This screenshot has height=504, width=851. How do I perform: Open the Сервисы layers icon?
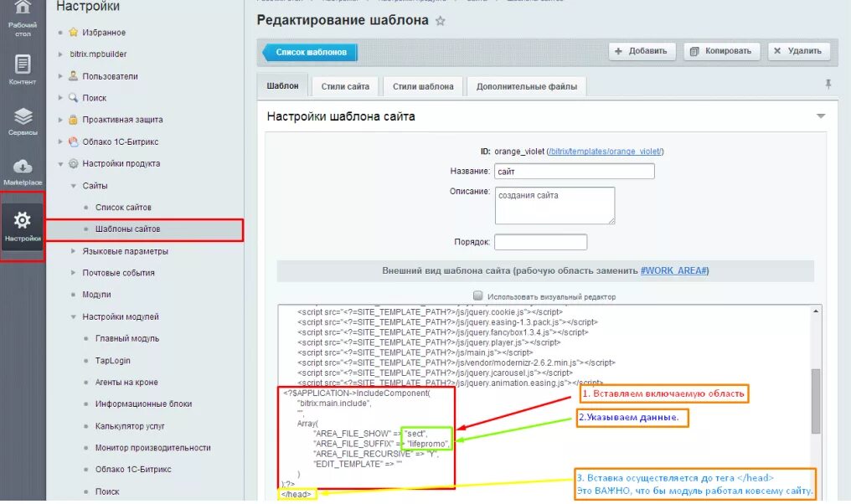click(x=23, y=116)
